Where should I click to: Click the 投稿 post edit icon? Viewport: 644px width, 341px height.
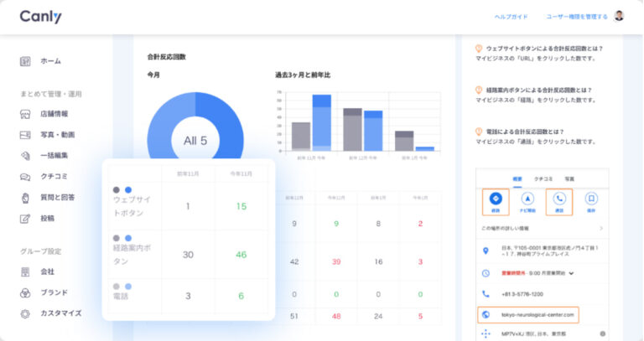(x=25, y=218)
